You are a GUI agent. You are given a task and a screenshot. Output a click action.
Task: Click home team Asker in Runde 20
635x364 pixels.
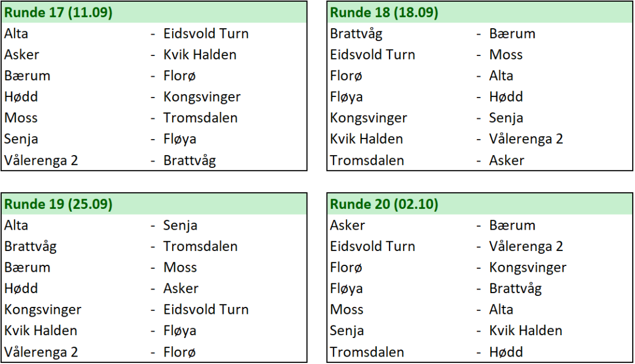point(348,225)
